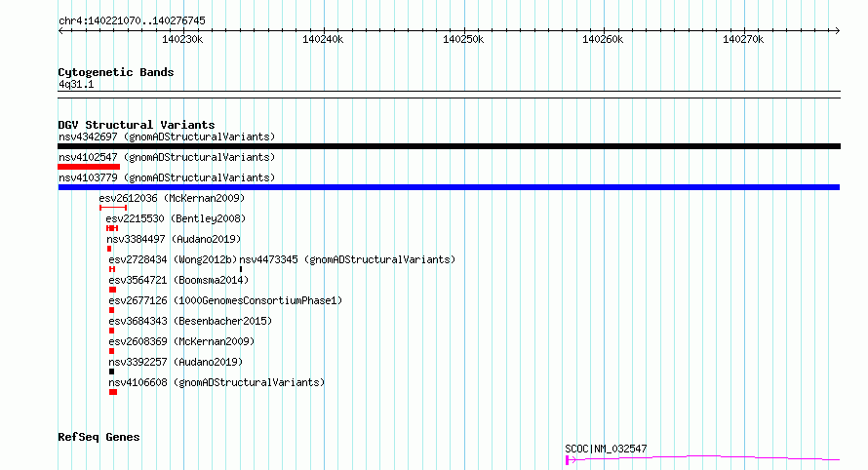Image resolution: width=868 pixels, height=470 pixels.
Task: Open the esv2728434 (Wong2012b) label
Action: point(173,259)
